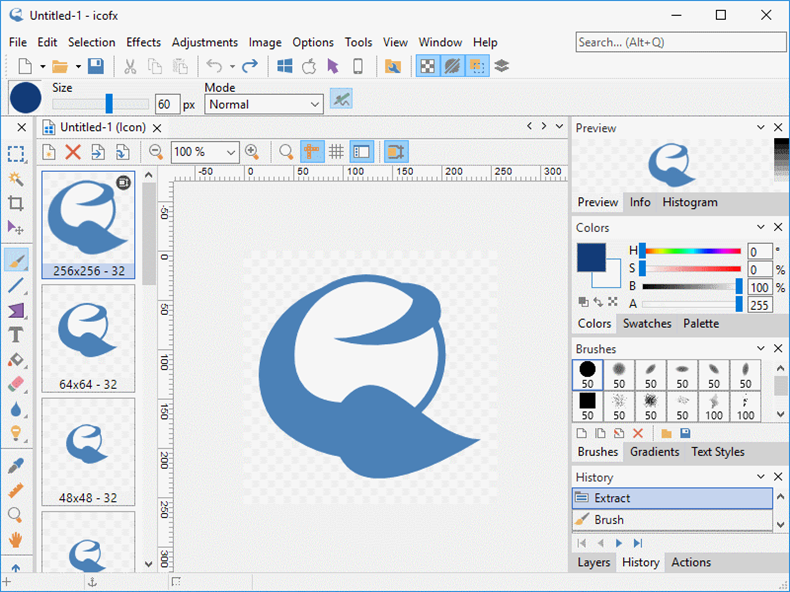Click the foreground dark blue color swatch
This screenshot has height=592, width=790.
(591, 257)
